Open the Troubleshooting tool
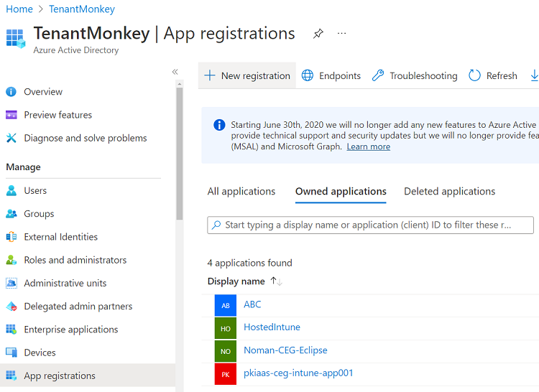The image size is (539, 392). (x=415, y=75)
